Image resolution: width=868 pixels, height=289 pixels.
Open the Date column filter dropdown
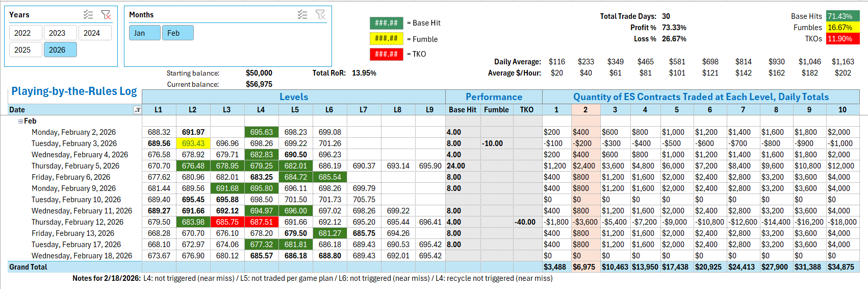[137, 110]
